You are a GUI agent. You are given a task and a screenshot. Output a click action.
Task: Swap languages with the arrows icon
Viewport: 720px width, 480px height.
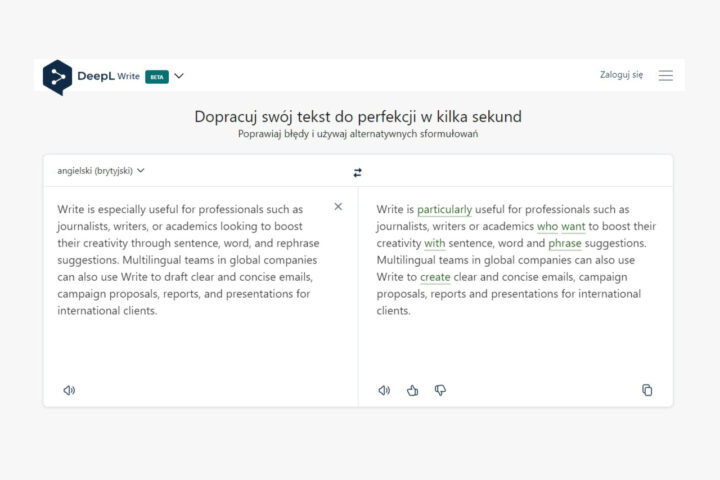pyautogui.click(x=357, y=172)
